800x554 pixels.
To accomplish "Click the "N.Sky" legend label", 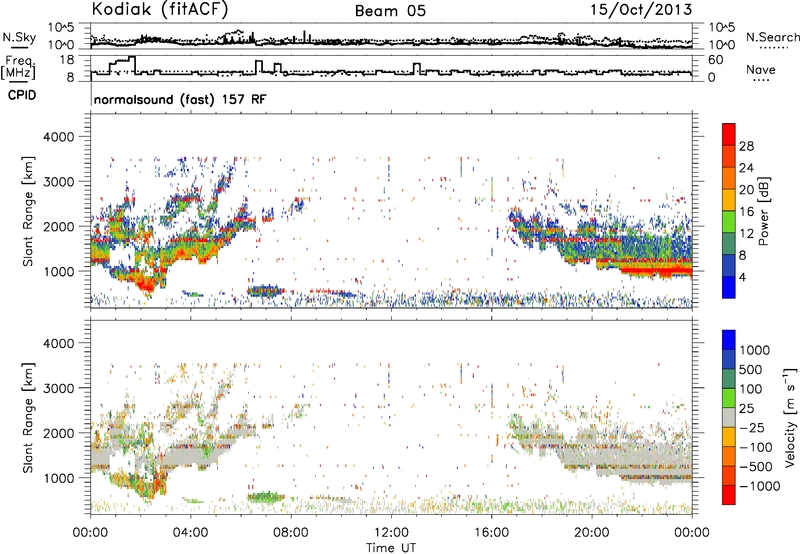I will (19, 37).
